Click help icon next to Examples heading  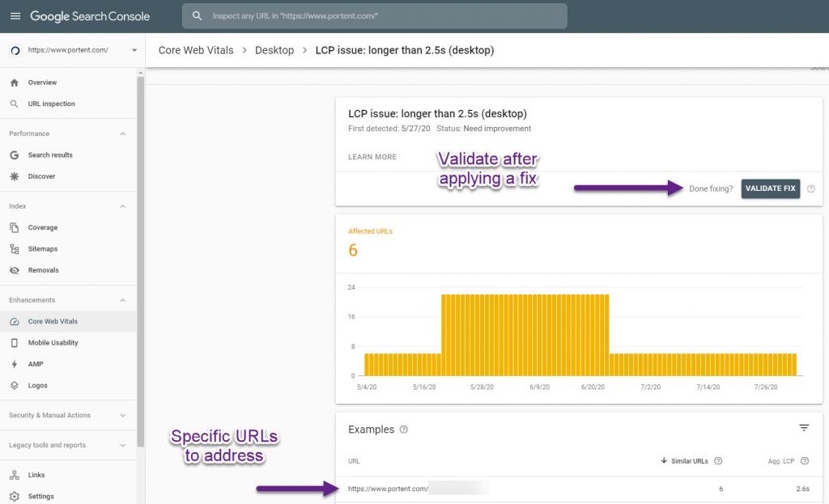404,430
